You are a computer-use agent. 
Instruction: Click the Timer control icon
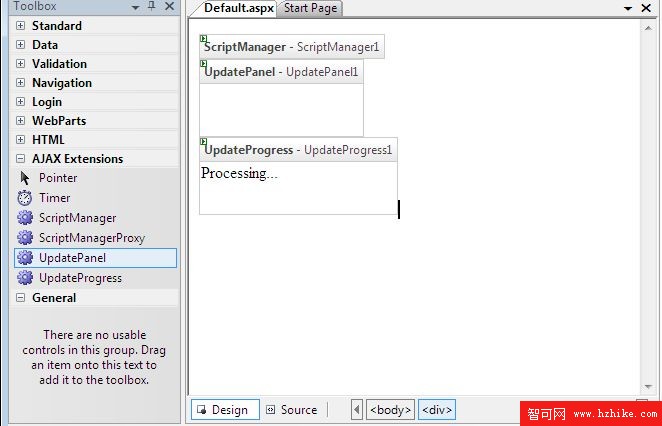tap(25, 198)
